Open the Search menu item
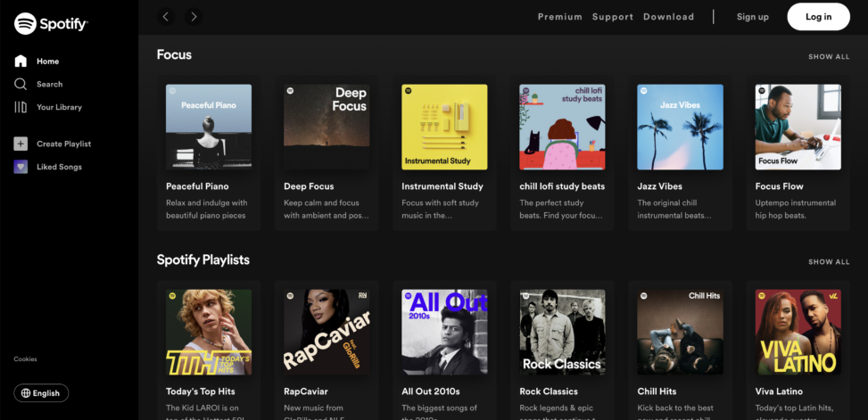Viewport: 868px width, 420px height. click(49, 84)
